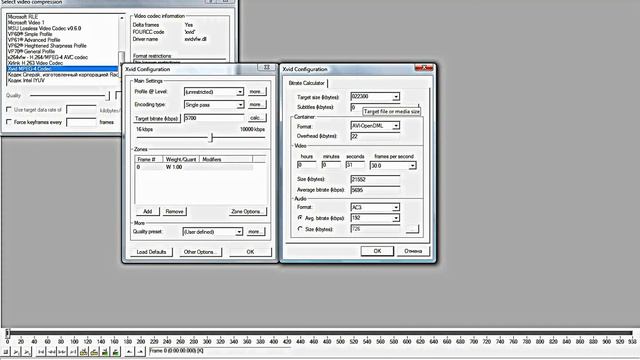
Task: Select 'x264vfw - H.264/MPEG-4 AVC codec'
Action: point(48,57)
